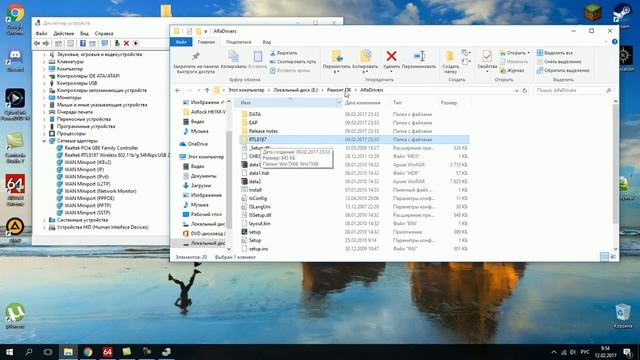This screenshot has height=360, width=640.
Task: Open Файл menu in Device Manager
Action: (x=41, y=33)
